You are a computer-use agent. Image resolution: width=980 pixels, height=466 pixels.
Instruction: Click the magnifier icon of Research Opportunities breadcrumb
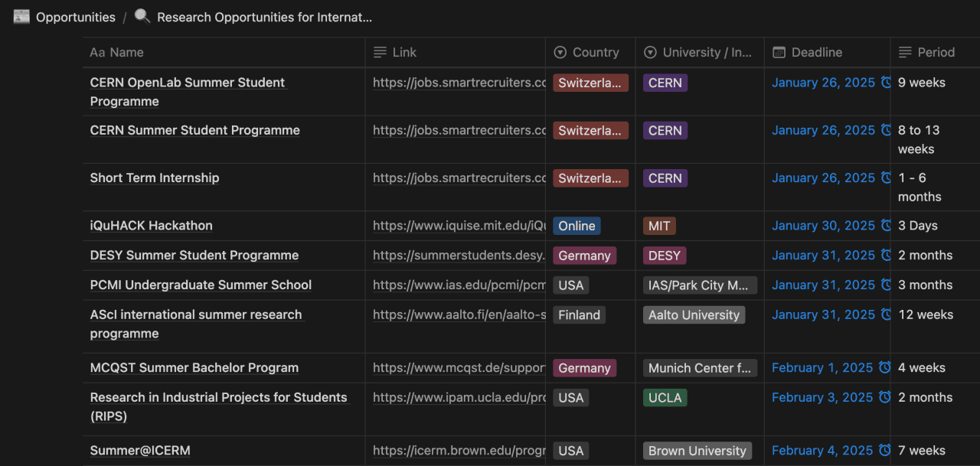coord(142,16)
